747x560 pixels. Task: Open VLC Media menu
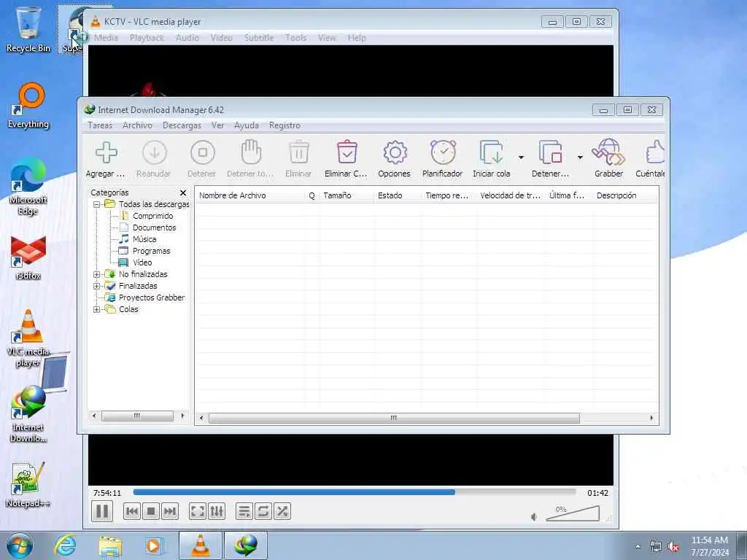click(106, 38)
